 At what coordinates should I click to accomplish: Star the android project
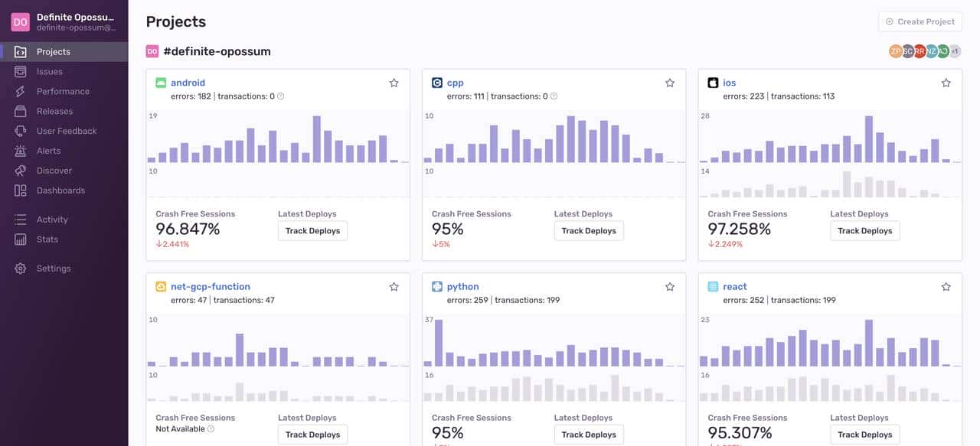tap(394, 83)
